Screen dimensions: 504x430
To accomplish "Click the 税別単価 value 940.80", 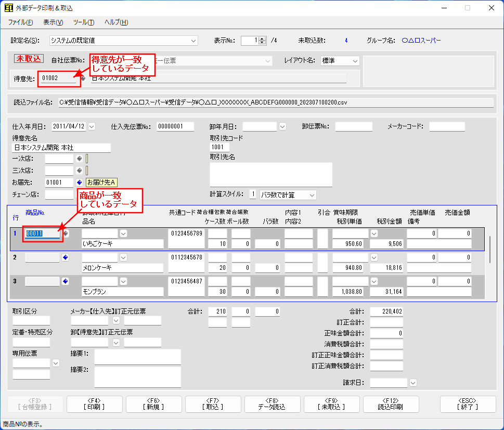I will coord(348,268).
